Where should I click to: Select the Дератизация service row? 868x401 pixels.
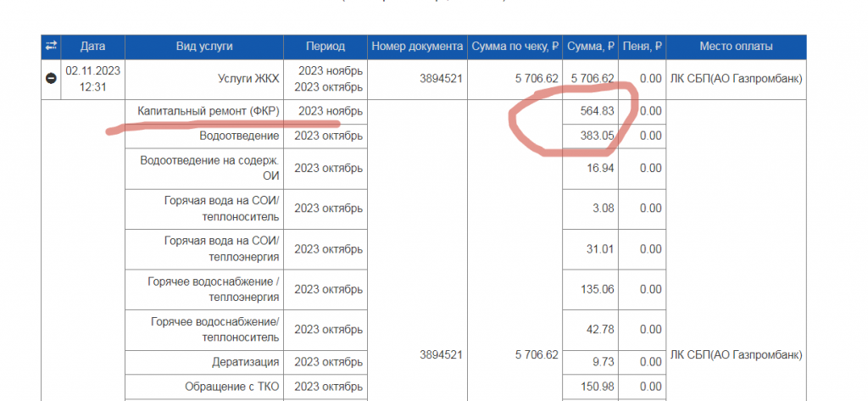tap(245, 362)
